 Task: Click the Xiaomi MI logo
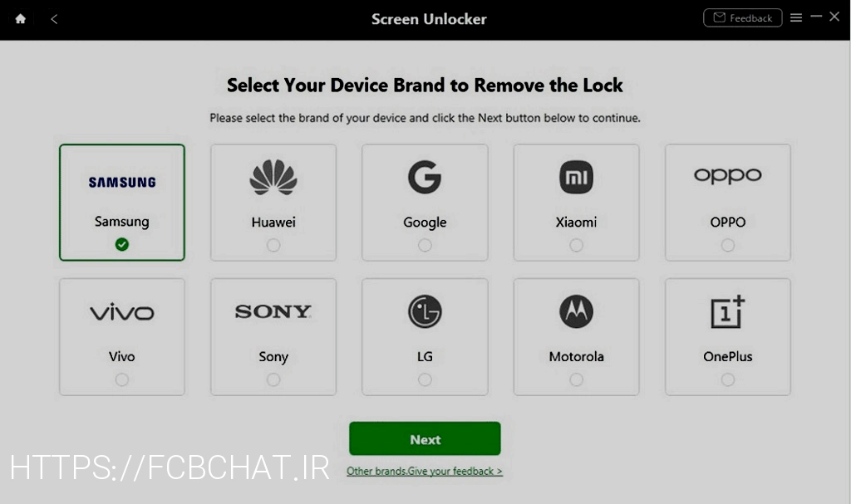click(x=576, y=177)
